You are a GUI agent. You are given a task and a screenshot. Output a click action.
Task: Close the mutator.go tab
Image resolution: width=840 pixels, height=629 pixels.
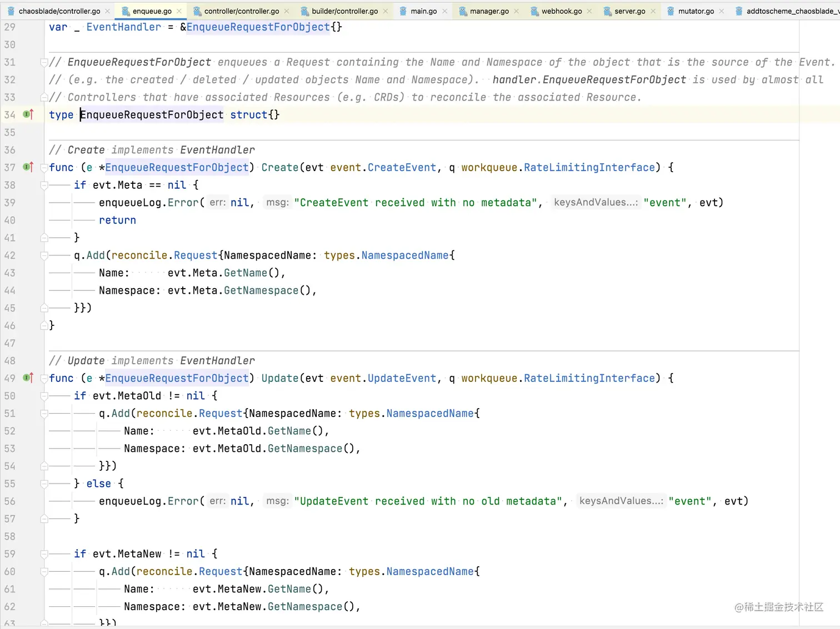click(722, 11)
